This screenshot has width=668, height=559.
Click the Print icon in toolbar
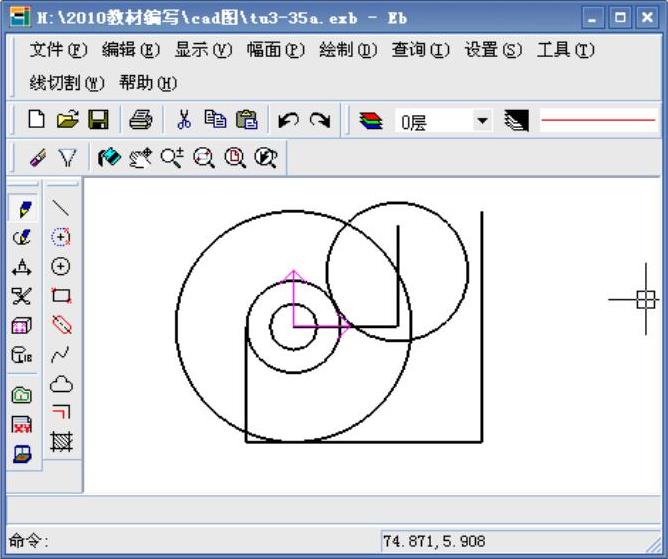coord(140,121)
